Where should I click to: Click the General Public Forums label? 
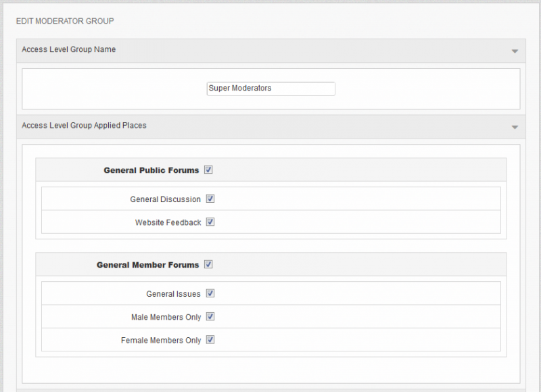coord(151,170)
